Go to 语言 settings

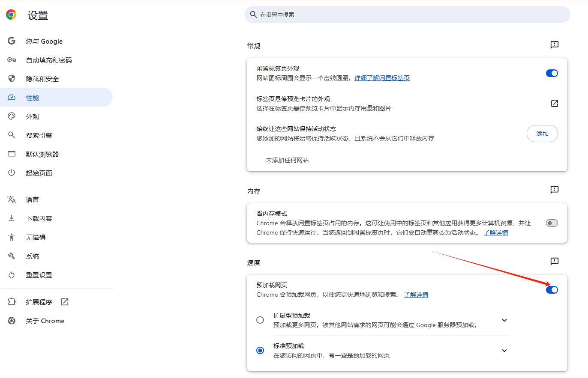click(57, 199)
